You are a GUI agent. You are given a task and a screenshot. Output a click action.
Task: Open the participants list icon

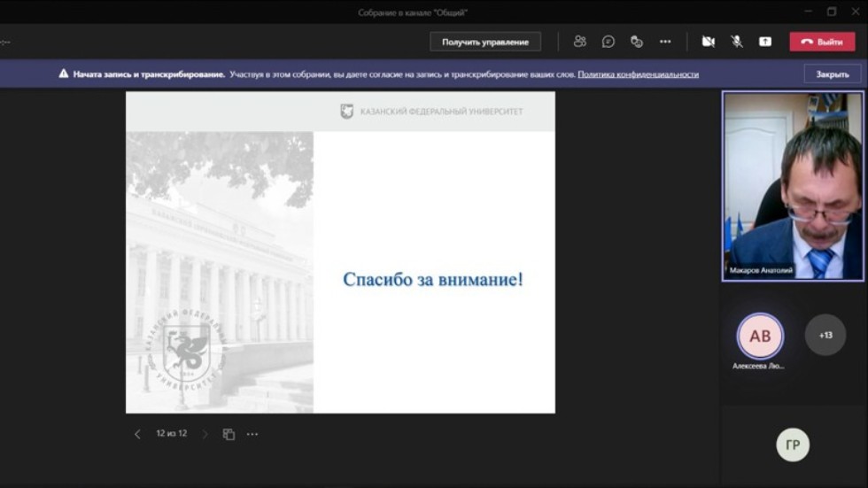point(580,42)
